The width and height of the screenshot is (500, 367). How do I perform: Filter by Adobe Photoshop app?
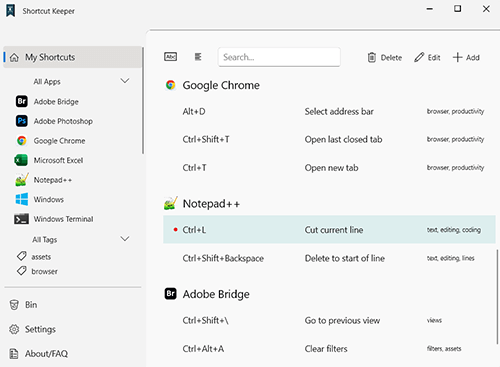(63, 121)
